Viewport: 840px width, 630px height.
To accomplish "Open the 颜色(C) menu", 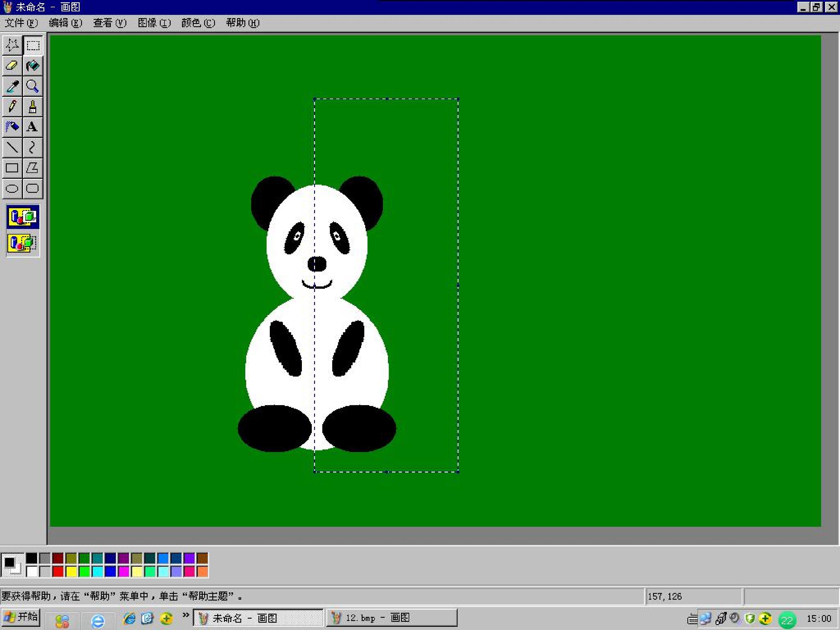I will point(198,23).
